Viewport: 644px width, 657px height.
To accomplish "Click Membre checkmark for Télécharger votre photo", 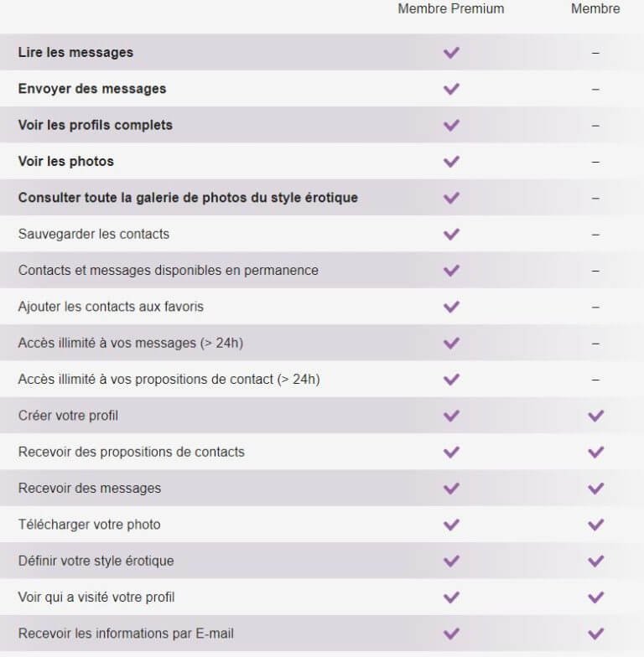I will coord(595,525).
